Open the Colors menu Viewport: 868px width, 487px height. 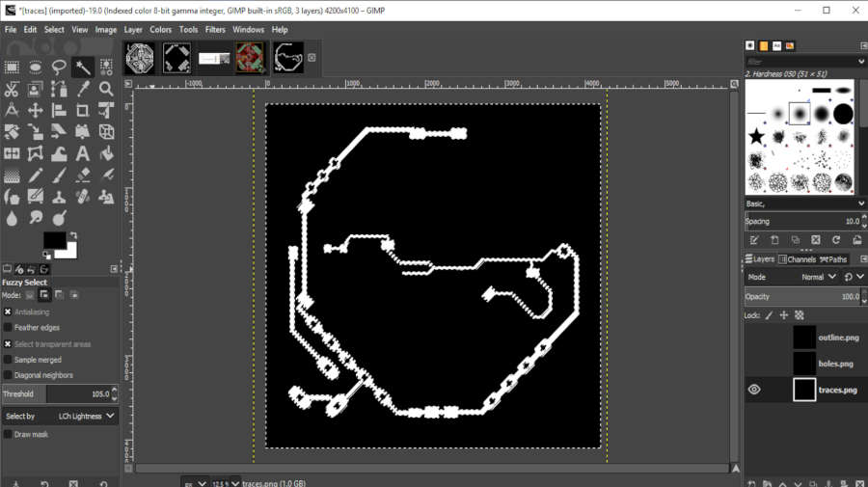[x=160, y=30]
